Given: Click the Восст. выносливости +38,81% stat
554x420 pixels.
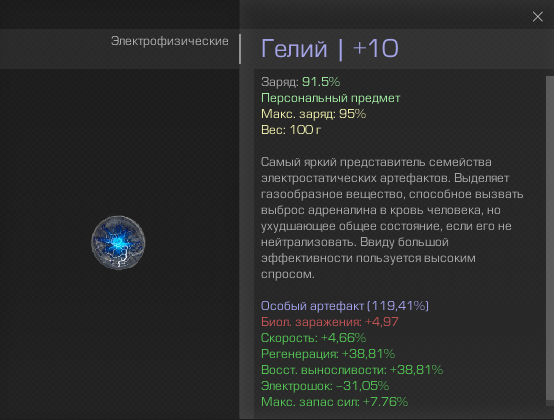Looking at the screenshot, I should [x=352, y=370].
